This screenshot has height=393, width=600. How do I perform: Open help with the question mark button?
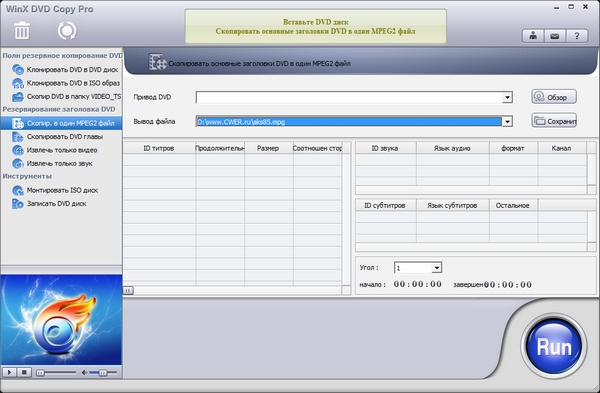point(577,36)
